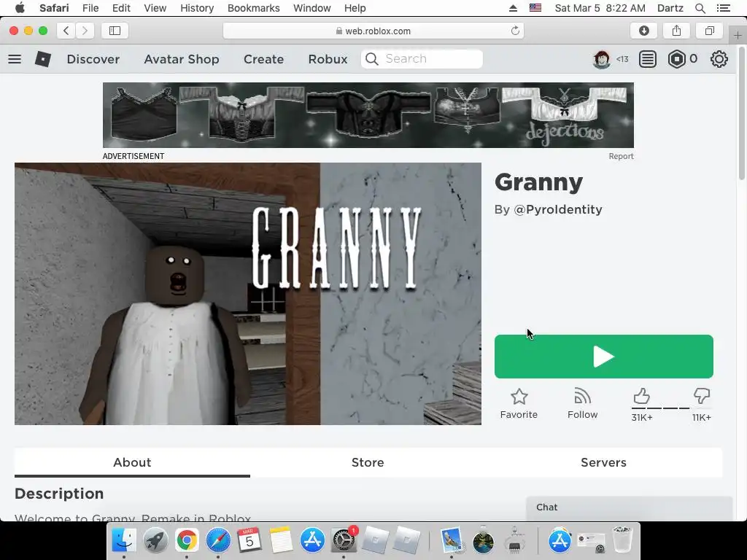The image size is (747, 560).
Task: Open the Avatar Shop link
Action: pos(182,59)
